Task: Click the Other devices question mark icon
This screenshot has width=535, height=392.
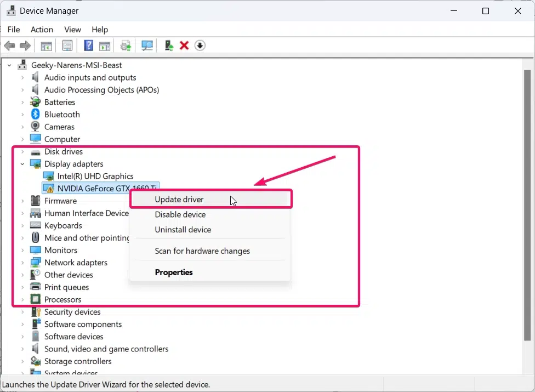Action: 35,274
